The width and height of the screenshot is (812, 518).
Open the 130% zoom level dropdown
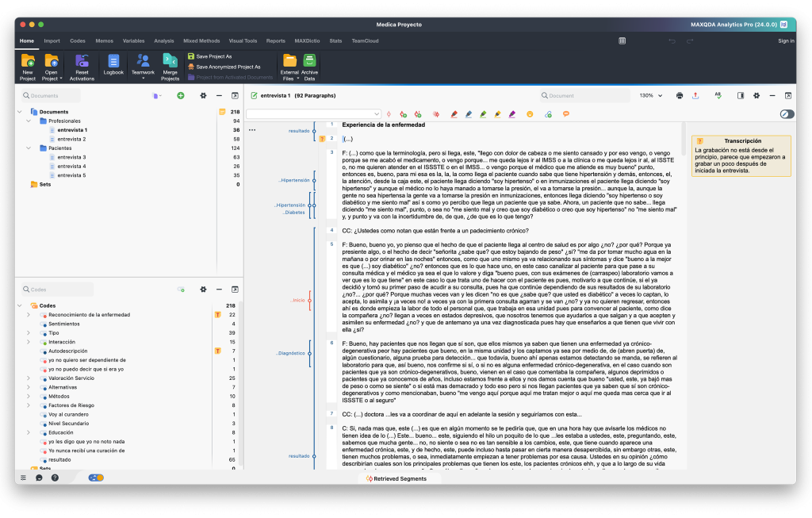[x=650, y=95]
